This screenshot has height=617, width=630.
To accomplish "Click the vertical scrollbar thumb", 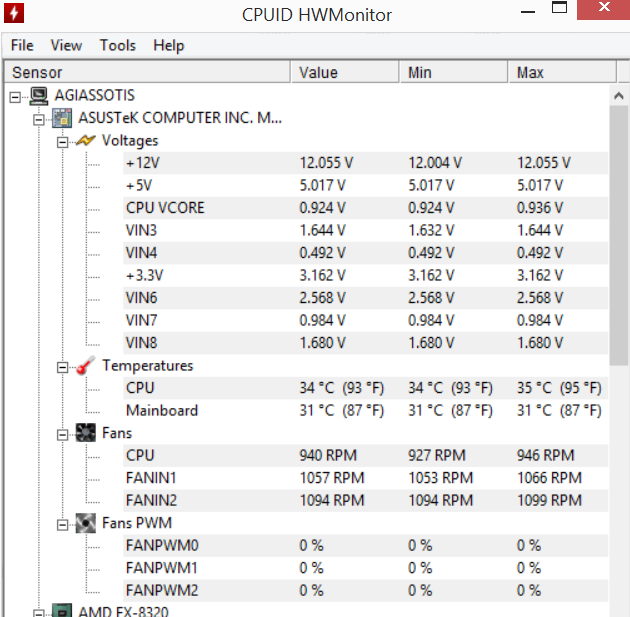I will [619, 236].
